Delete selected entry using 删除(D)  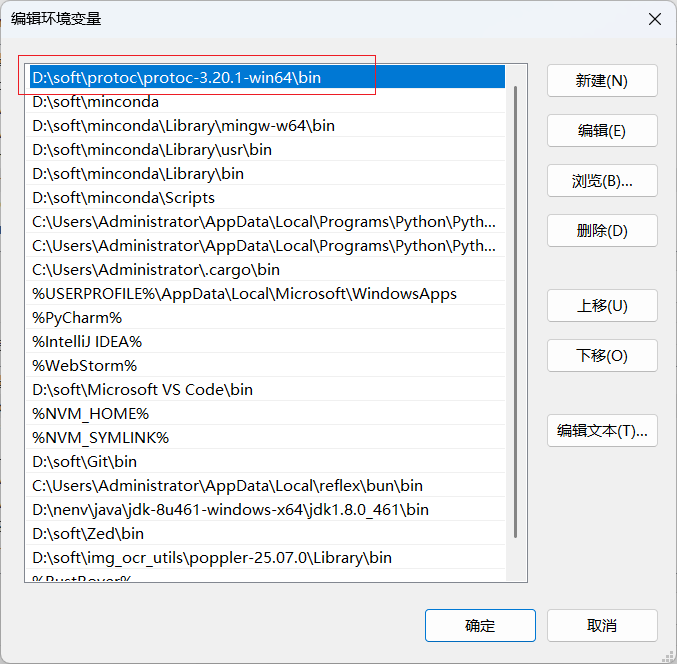602,231
